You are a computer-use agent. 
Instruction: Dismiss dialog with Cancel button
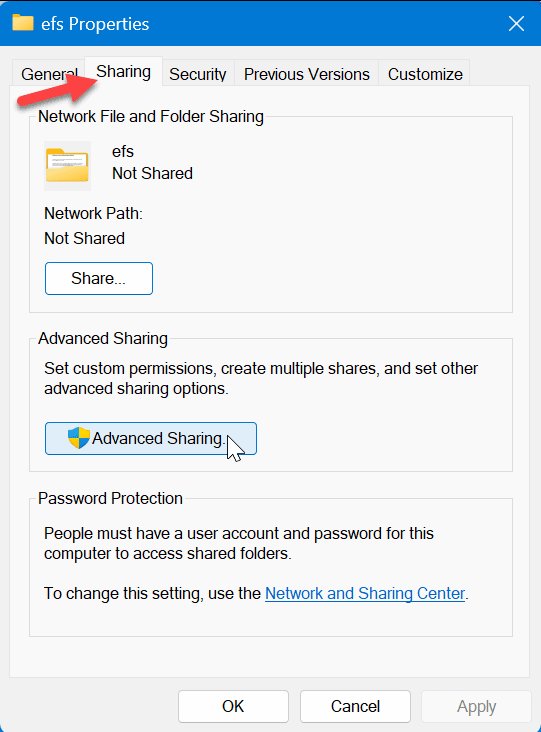click(x=355, y=706)
